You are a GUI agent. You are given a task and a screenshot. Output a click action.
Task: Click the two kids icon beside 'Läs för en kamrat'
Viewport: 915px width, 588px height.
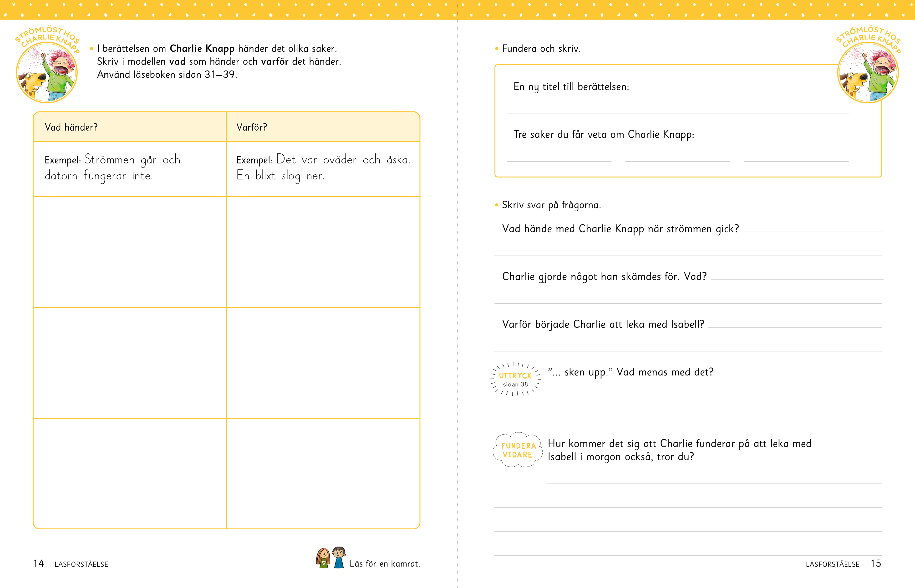click(330, 558)
